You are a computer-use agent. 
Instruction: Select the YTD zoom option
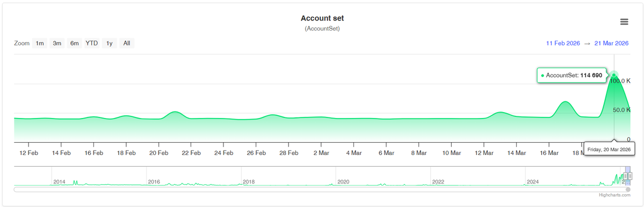click(92, 43)
